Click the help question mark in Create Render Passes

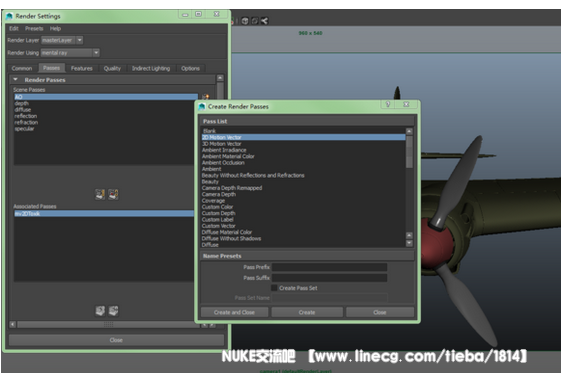[x=387, y=104]
